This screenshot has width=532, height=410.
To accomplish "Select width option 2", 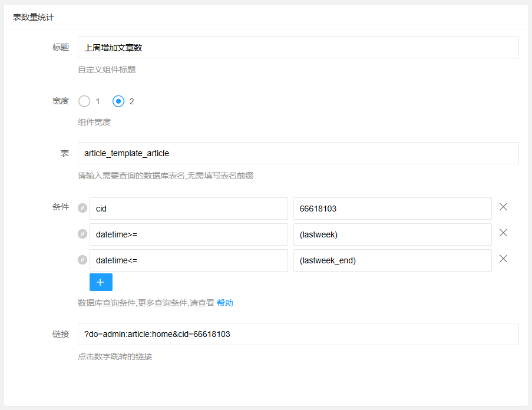I will point(118,101).
